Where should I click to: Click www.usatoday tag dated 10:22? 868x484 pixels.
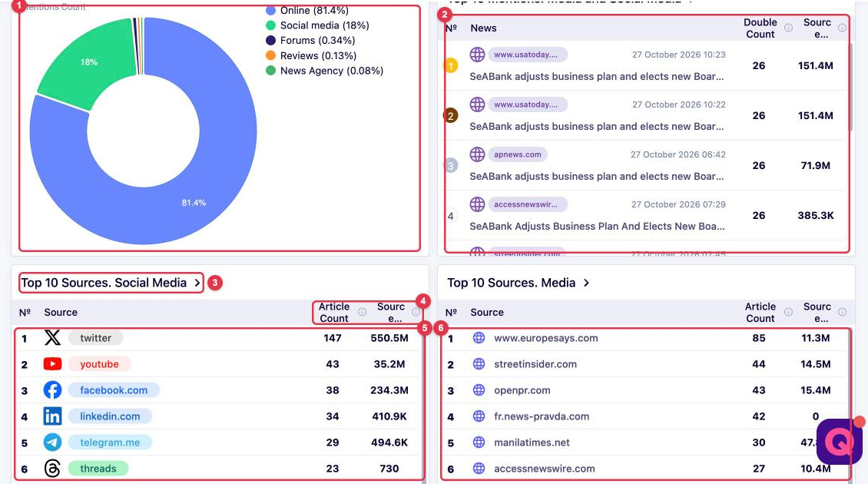528,104
